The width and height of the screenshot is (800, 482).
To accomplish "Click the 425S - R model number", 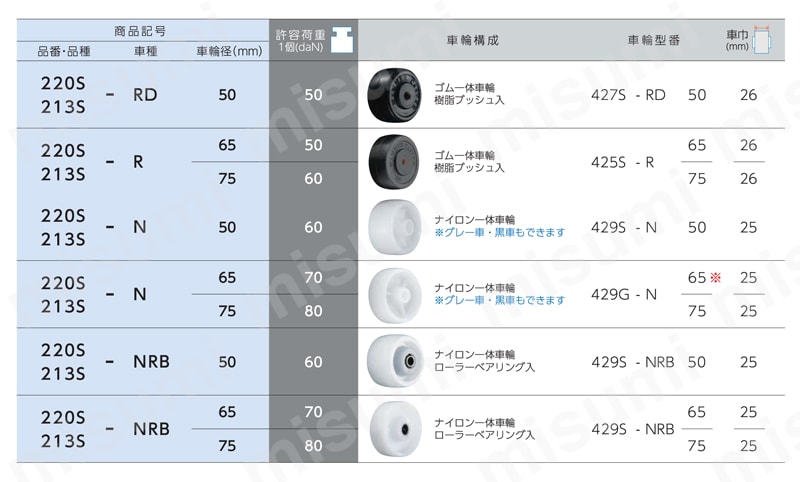I will click(622, 162).
